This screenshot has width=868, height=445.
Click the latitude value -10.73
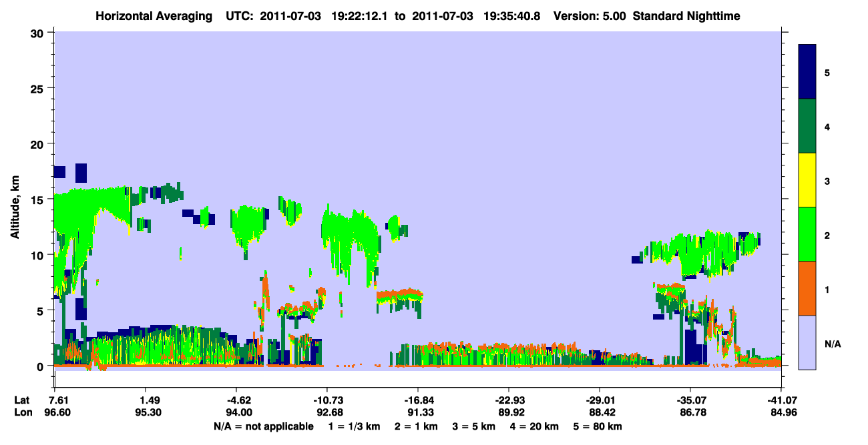(x=328, y=400)
